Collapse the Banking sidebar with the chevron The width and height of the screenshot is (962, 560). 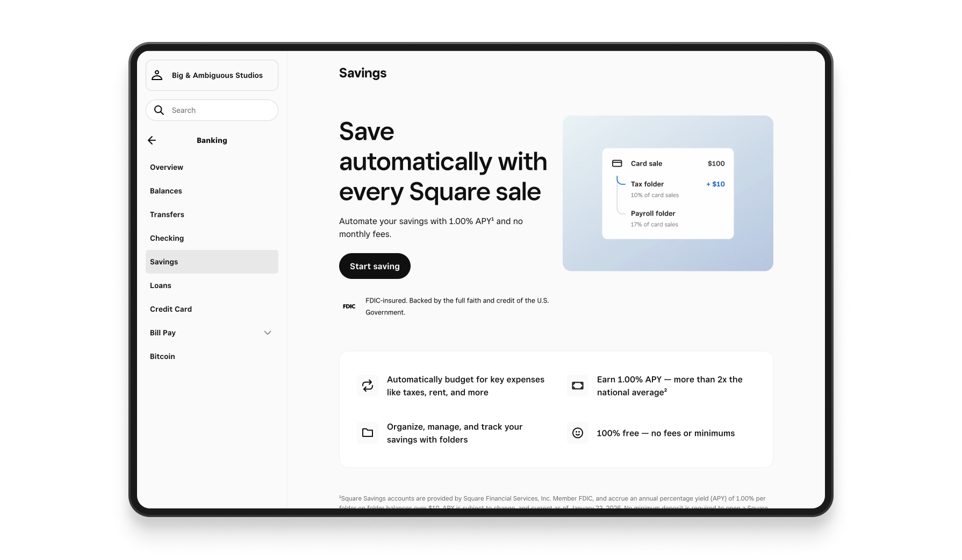point(152,140)
